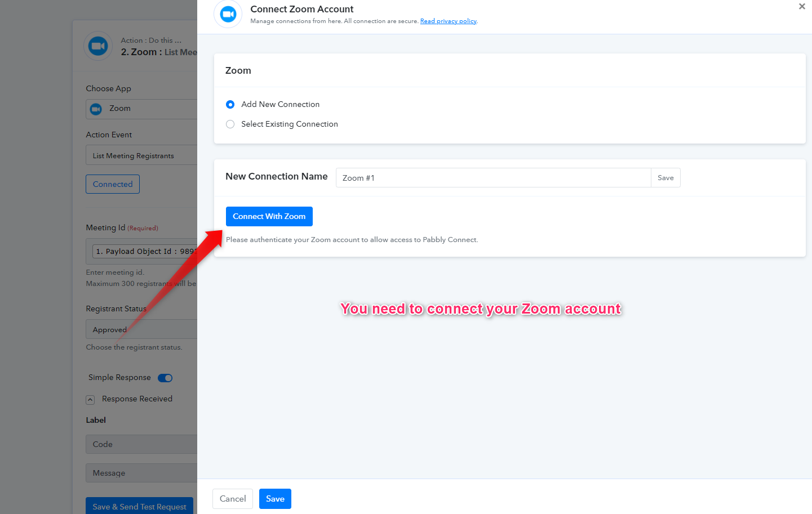
Task: Save the connection name next to Zoom #1
Action: (665, 178)
